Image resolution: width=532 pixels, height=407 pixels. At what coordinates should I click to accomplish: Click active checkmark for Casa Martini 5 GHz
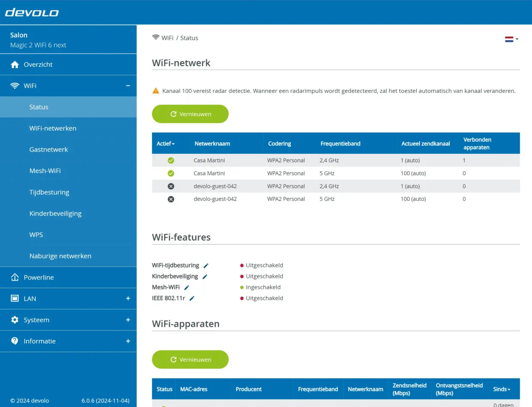171,173
